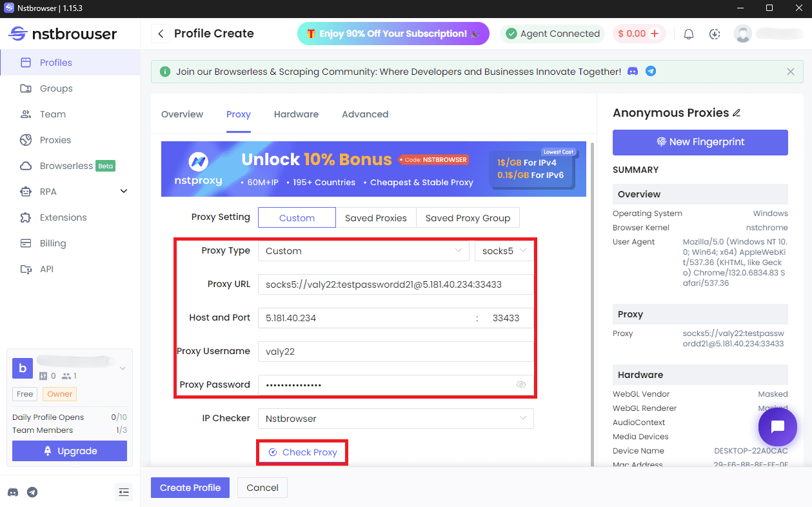Open the notifications bell icon
Screen dimensions: 812x507
tap(689, 34)
